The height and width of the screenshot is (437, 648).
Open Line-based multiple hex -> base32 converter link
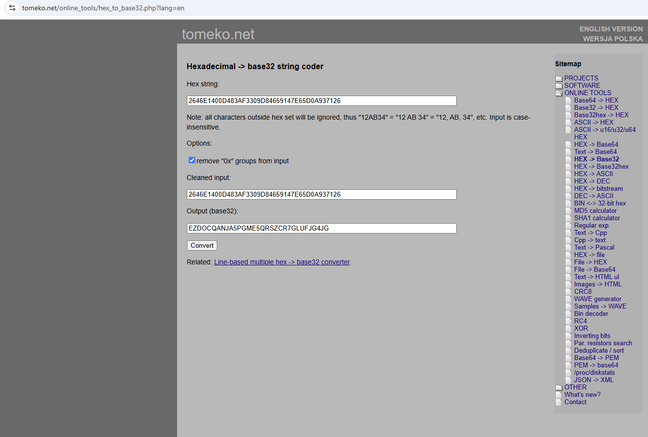(282, 262)
